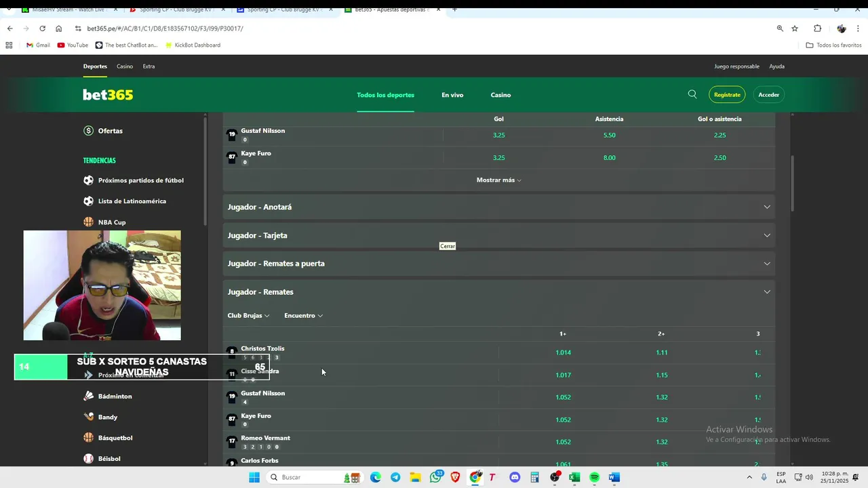Open the Casino tab in green header
Image resolution: width=868 pixels, height=488 pixels.
[500, 95]
